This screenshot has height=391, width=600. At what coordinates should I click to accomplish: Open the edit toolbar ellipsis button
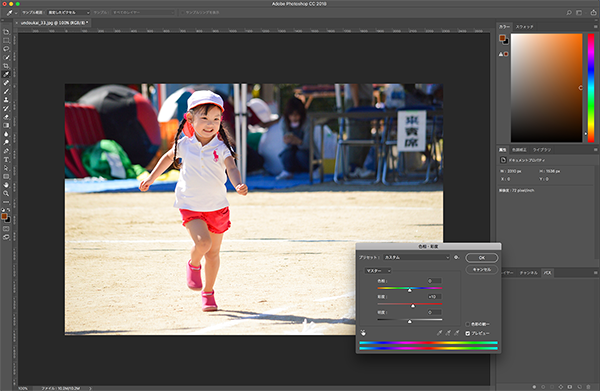(x=6, y=202)
